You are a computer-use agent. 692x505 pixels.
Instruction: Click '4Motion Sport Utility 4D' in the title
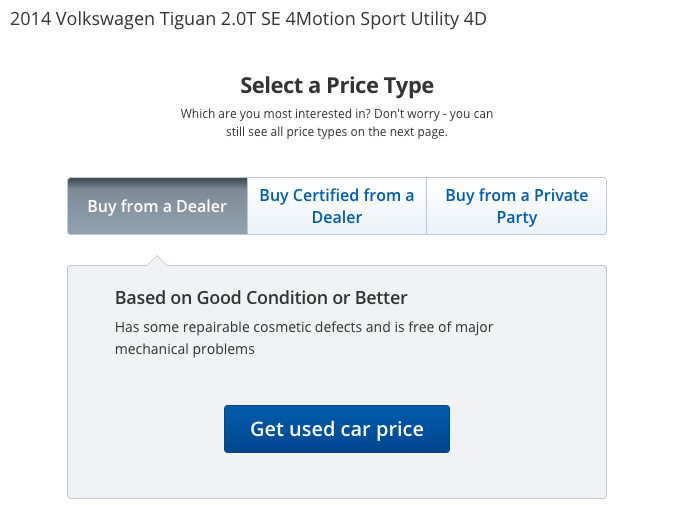[386, 19]
